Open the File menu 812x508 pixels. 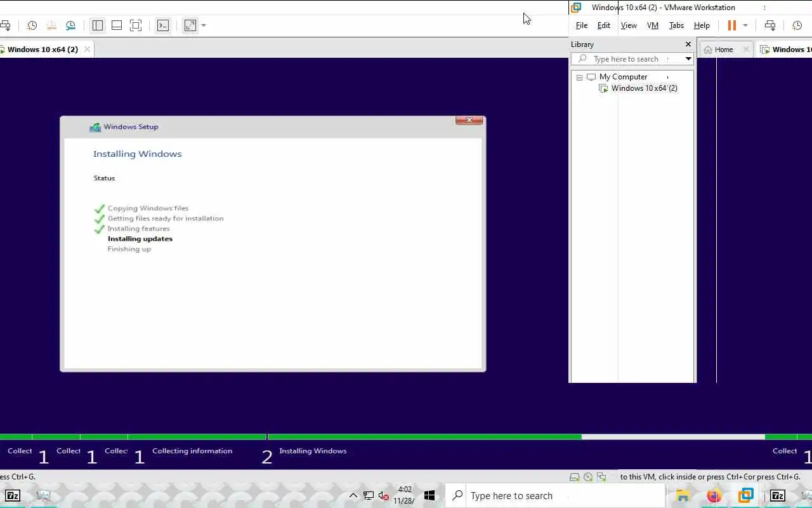[582, 25]
